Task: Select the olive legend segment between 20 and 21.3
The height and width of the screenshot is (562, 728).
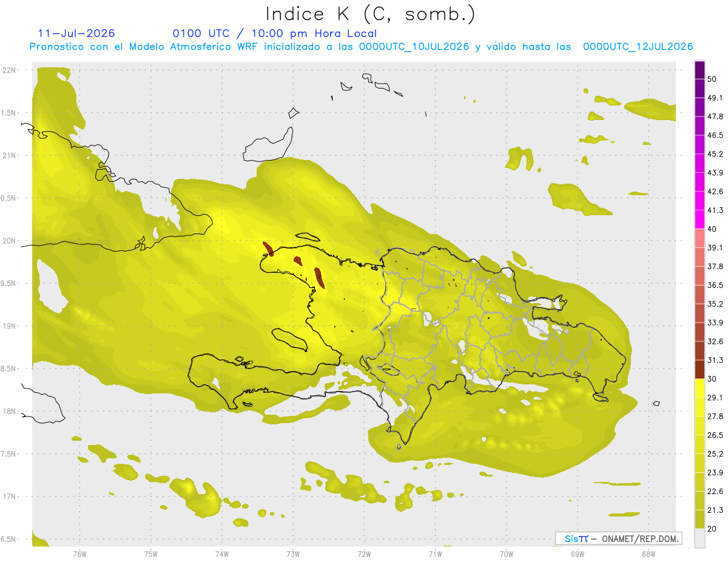Action: pos(700,520)
